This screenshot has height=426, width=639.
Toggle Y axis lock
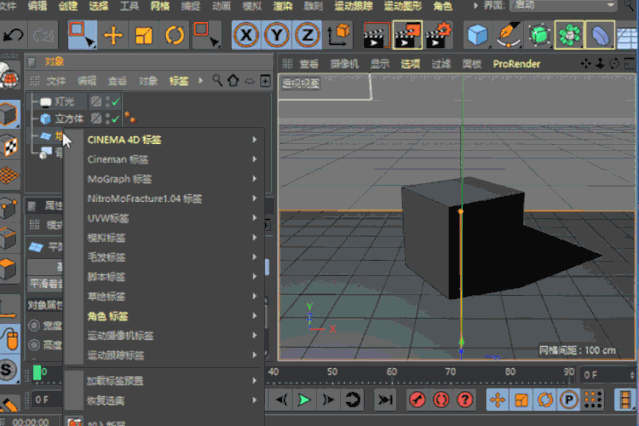(x=277, y=35)
